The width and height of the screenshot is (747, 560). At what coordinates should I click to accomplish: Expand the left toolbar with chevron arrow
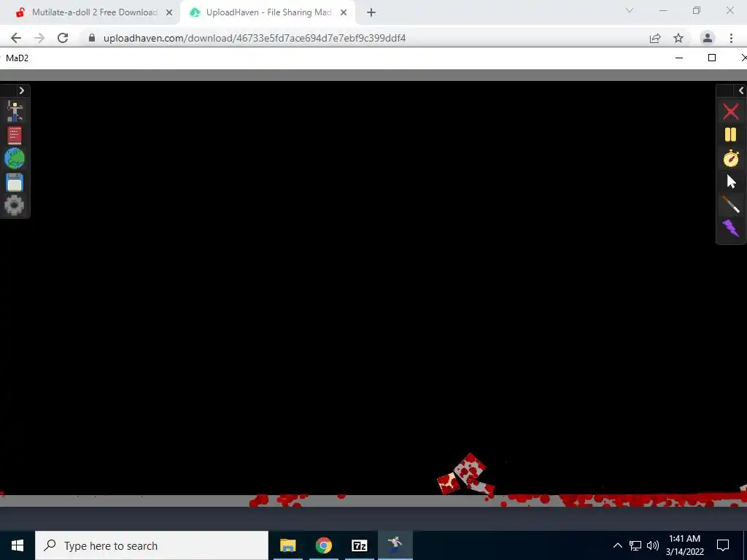[x=21, y=90]
